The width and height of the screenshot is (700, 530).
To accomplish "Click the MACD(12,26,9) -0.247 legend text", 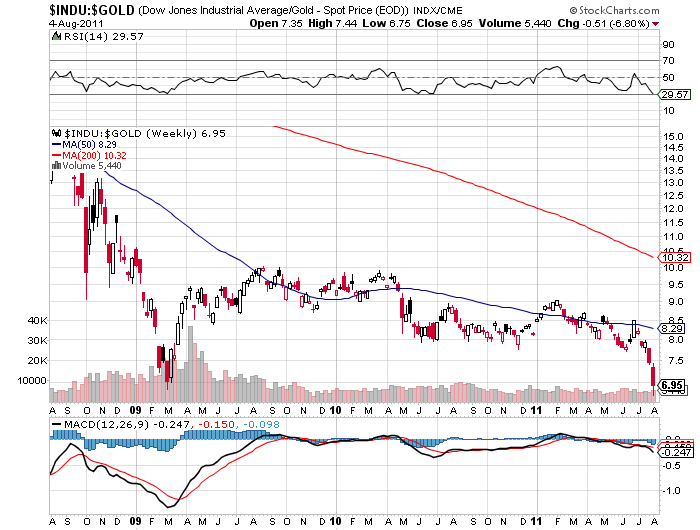I will pos(127,425).
